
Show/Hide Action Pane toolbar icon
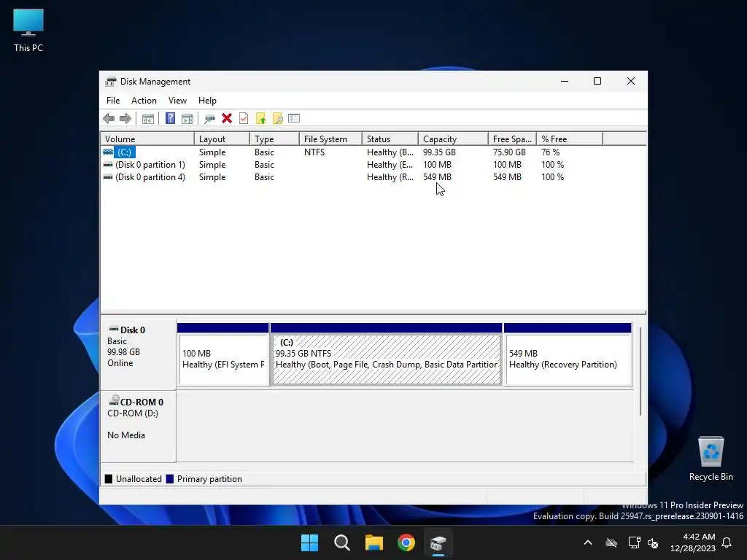pos(187,119)
